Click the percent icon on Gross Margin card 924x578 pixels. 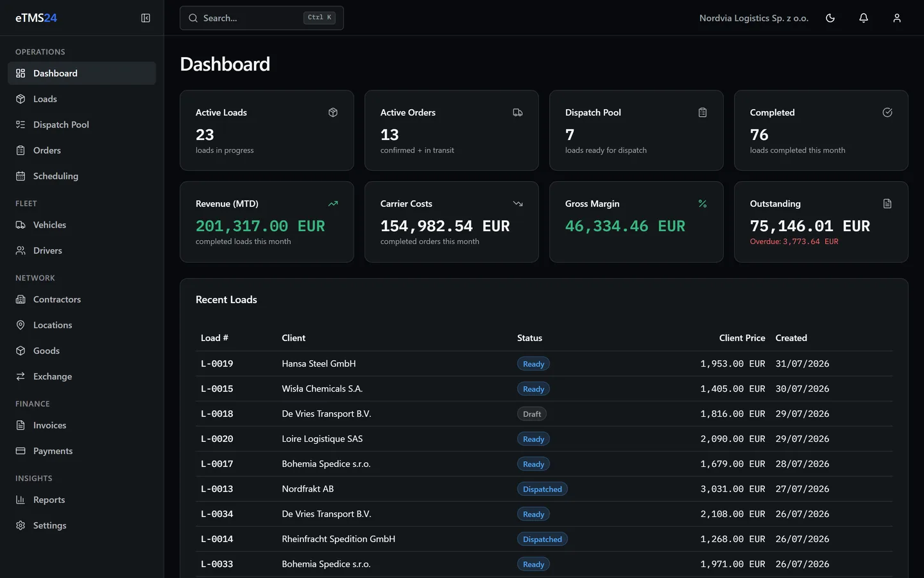pos(703,204)
